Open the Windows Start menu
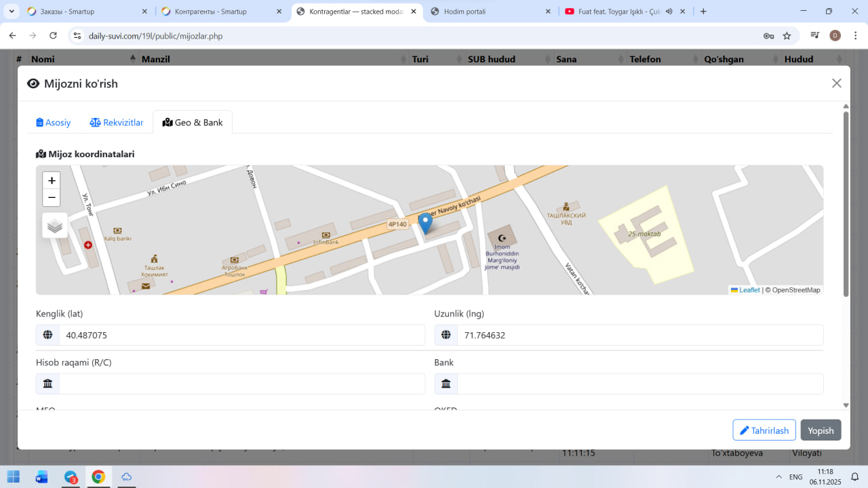 [14, 476]
